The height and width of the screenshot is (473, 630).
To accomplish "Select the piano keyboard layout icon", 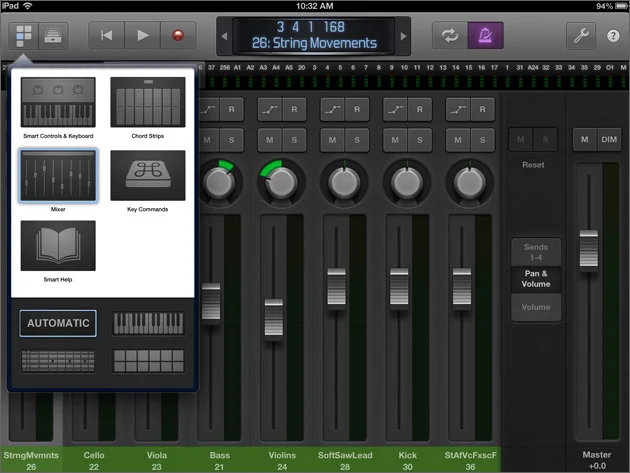I will [x=148, y=324].
